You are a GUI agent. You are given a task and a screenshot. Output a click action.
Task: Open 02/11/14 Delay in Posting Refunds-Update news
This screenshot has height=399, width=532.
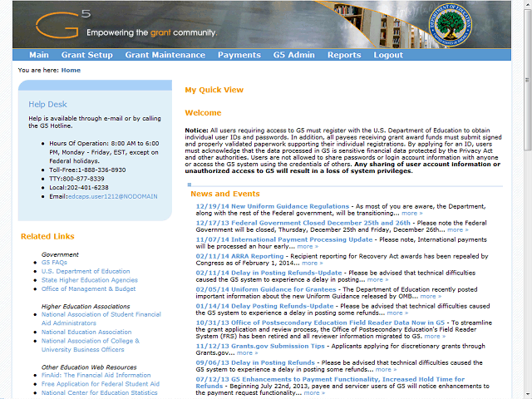click(x=268, y=273)
